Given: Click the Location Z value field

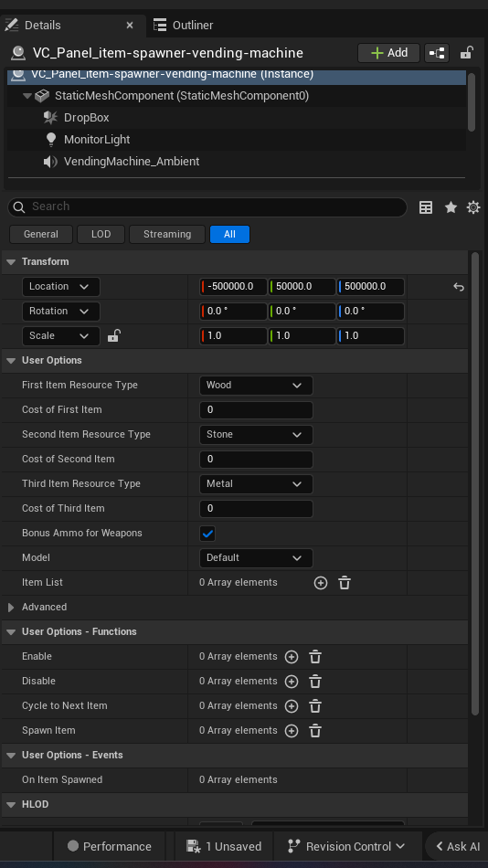Looking at the screenshot, I should pyautogui.click(x=371, y=287).
